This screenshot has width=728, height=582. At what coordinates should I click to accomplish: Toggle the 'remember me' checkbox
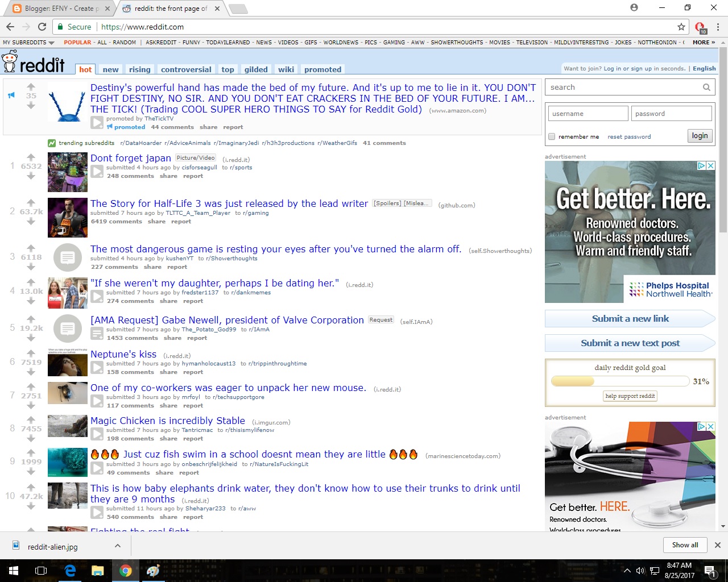[552, 136]
